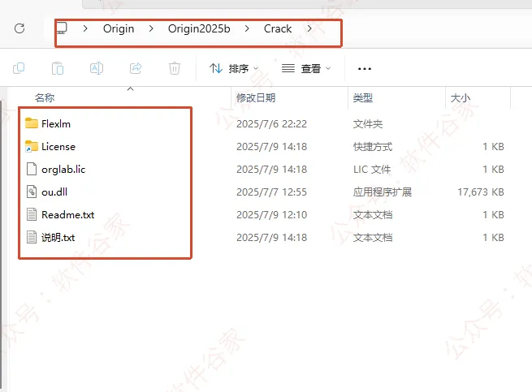The image size is (532, 392).
Task: Sort by the 修改日期 column header
Action: click(x=256, y=98)
